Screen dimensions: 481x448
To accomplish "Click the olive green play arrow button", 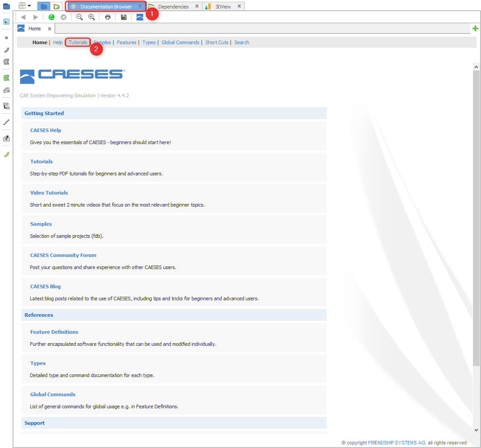I will click(x=56, y=6).
